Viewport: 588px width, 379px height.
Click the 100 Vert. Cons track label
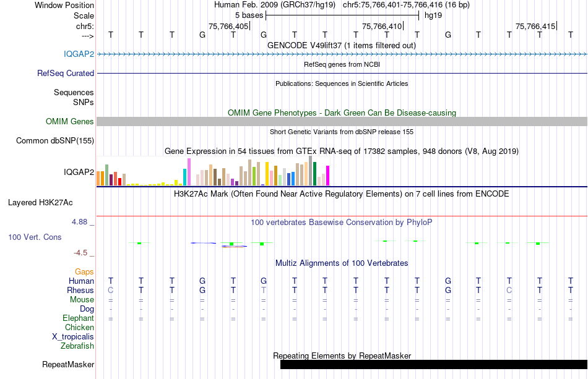click(x=35, y=237)
